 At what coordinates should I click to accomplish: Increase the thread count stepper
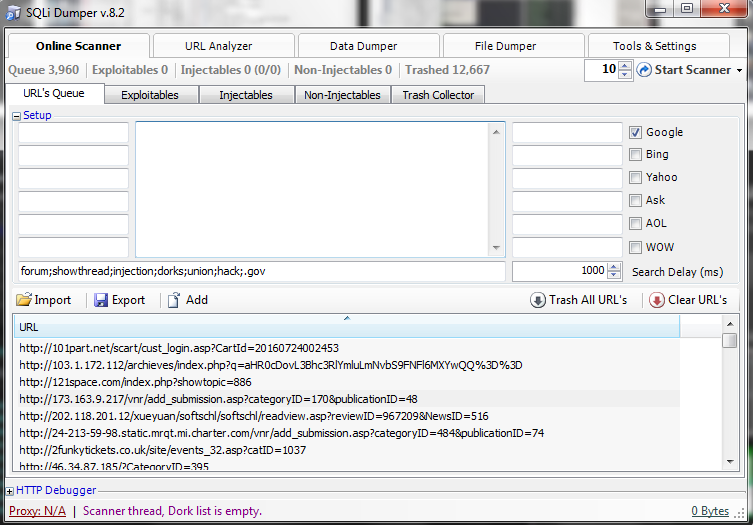(624, 66)
